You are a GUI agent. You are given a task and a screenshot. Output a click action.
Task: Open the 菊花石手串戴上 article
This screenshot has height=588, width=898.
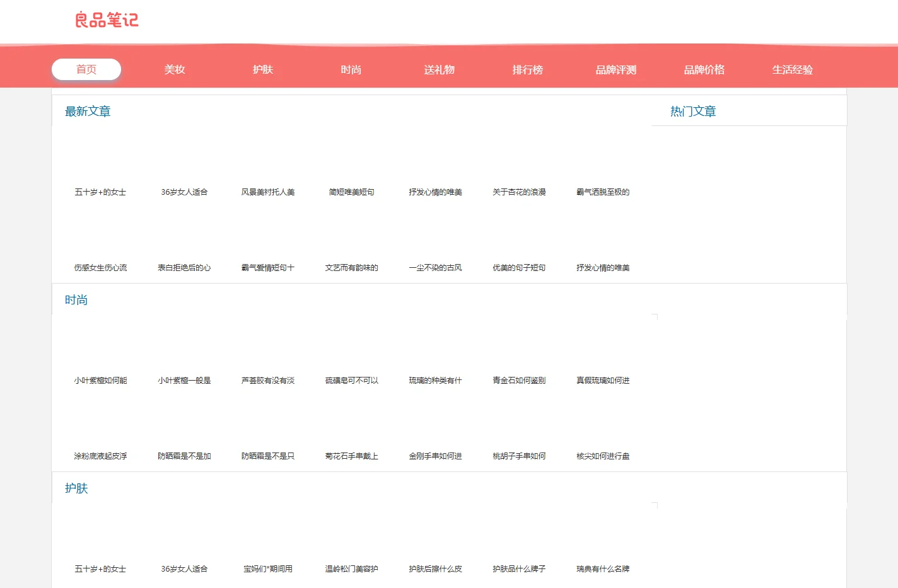(x=352, y=456)
